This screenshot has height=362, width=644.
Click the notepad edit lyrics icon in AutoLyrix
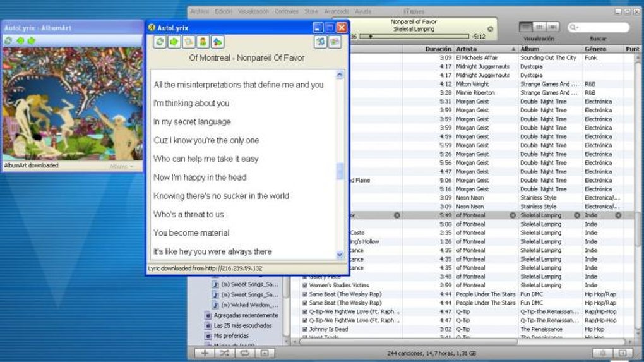189,42
